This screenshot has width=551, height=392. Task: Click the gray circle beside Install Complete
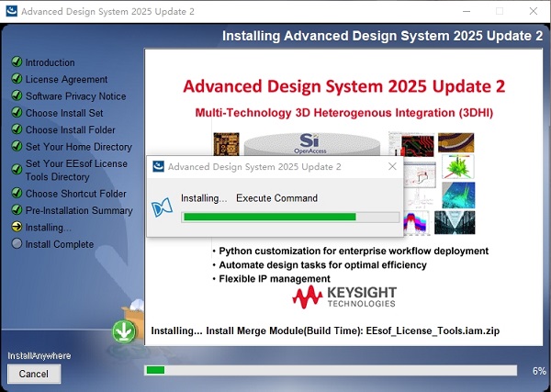coord(17,244)
